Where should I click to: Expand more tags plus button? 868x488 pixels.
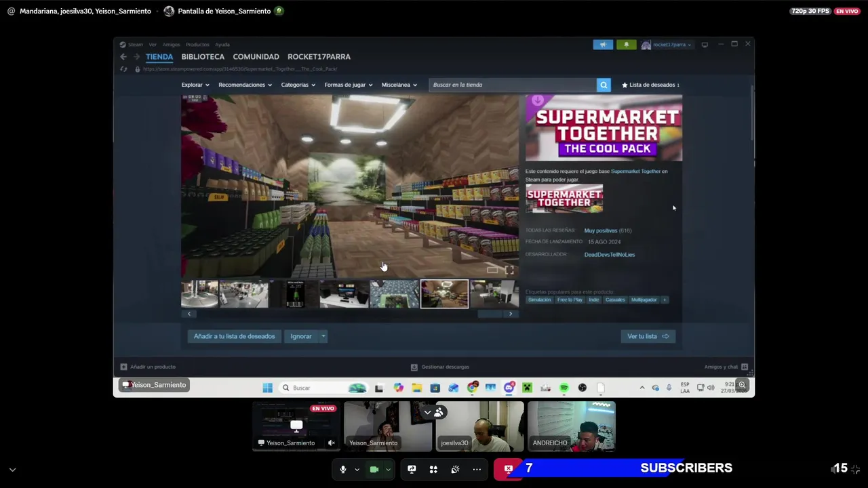click(x=665, y=300)
